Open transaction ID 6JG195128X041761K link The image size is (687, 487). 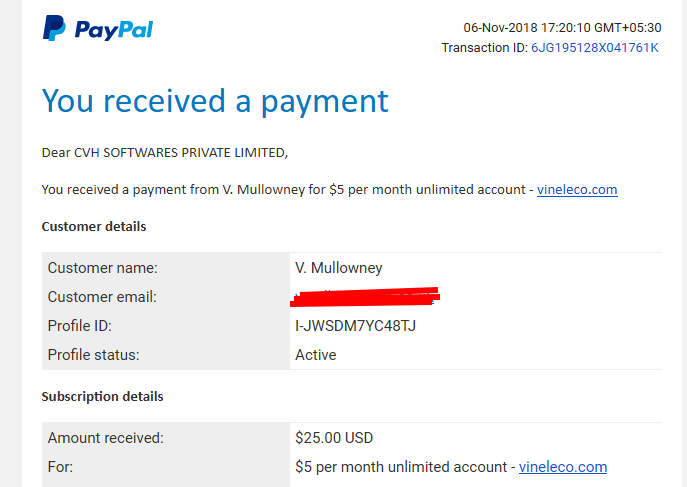point(595,48)
